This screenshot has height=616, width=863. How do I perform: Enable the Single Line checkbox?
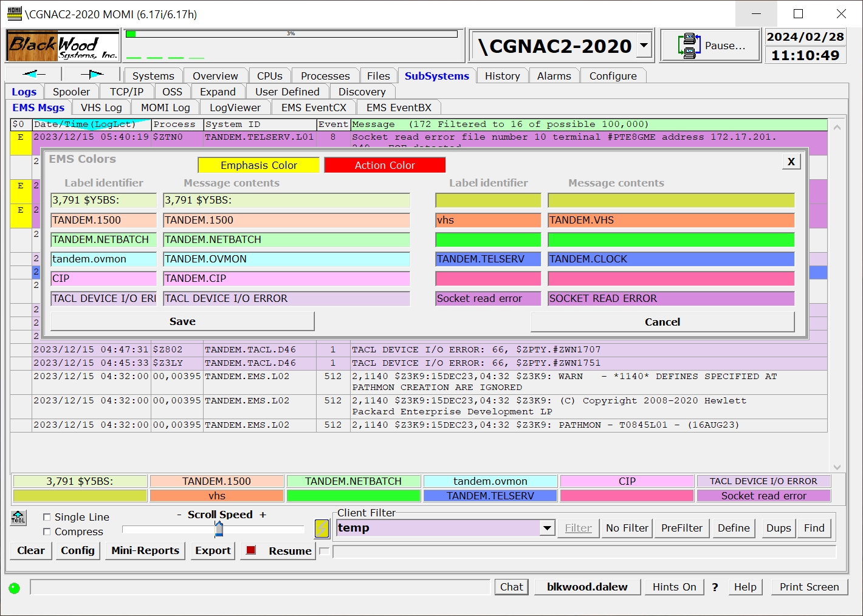point(47,517)
